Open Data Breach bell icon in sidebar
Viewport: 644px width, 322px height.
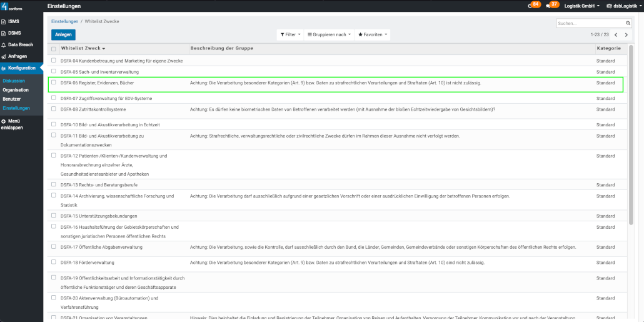click(4, 45)
